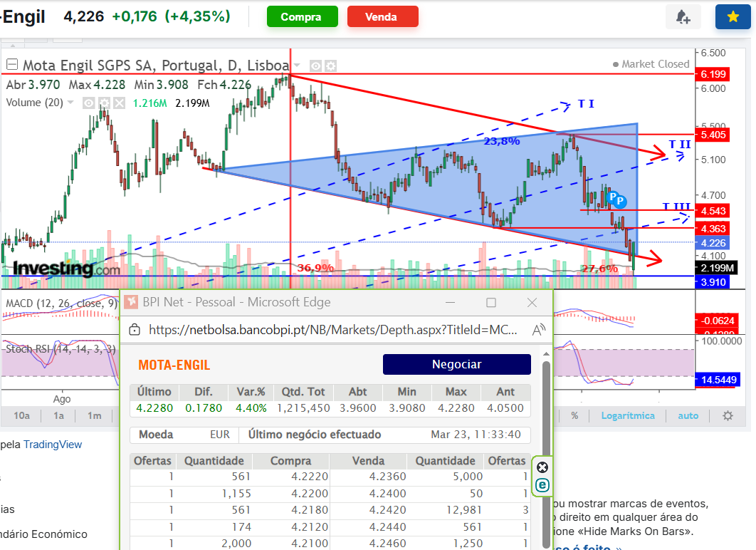Click Negociar button in BPI Net window

tap(456, 364)
